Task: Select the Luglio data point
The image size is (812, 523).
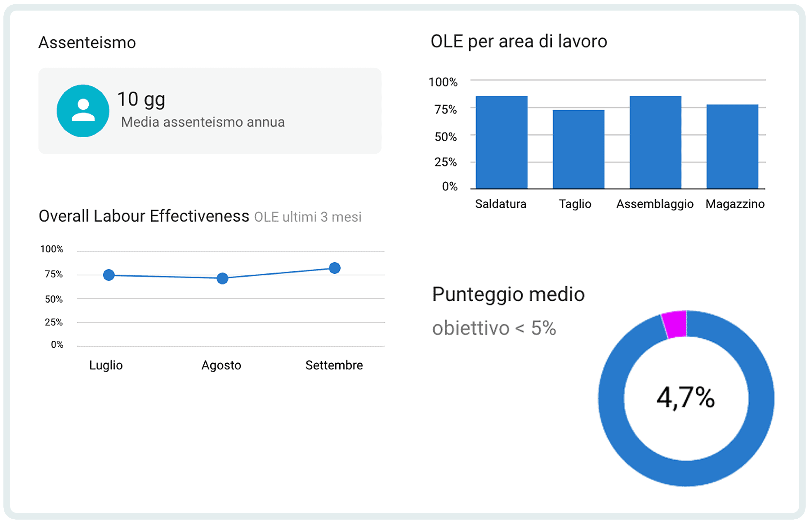Action: [109, 275]
